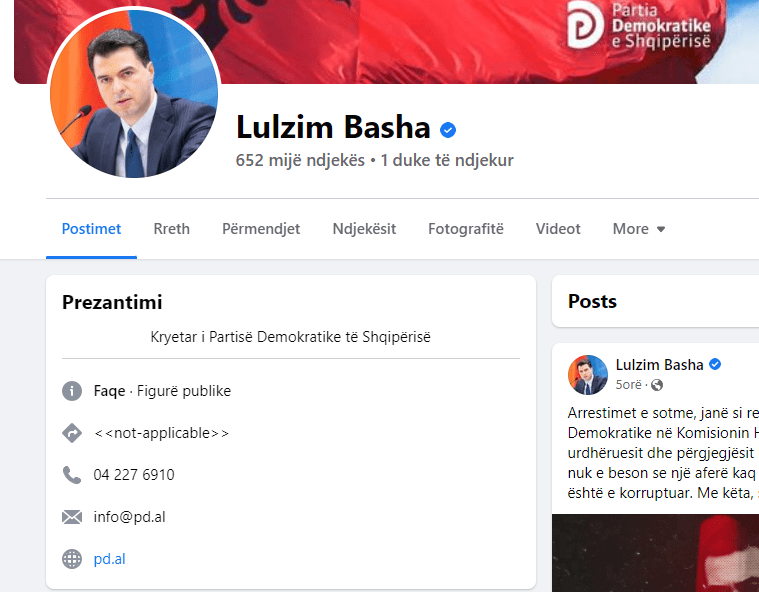Switch to the Rreth tab

(171, 228)
